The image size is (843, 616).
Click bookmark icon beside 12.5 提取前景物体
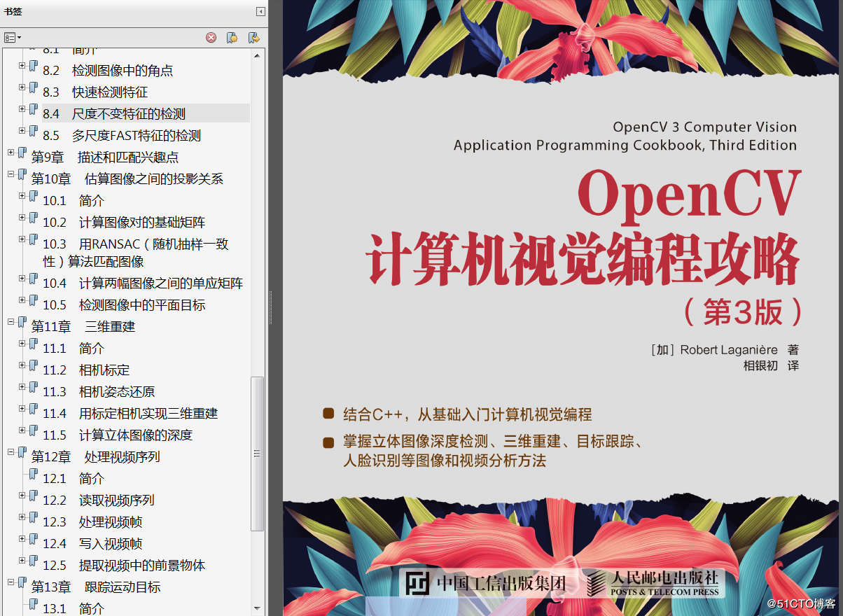[x=33, y=561]
